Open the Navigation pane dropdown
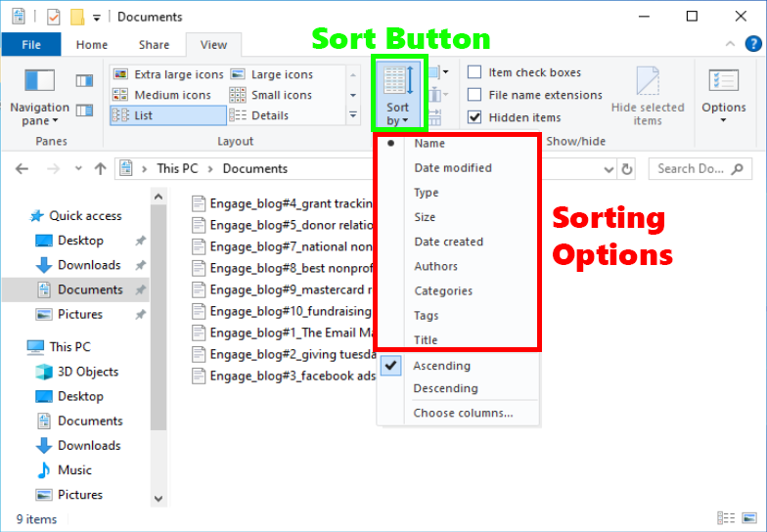The width and height of the screenshot is (767, 532). pyautogui.click(x=39, y=97)
